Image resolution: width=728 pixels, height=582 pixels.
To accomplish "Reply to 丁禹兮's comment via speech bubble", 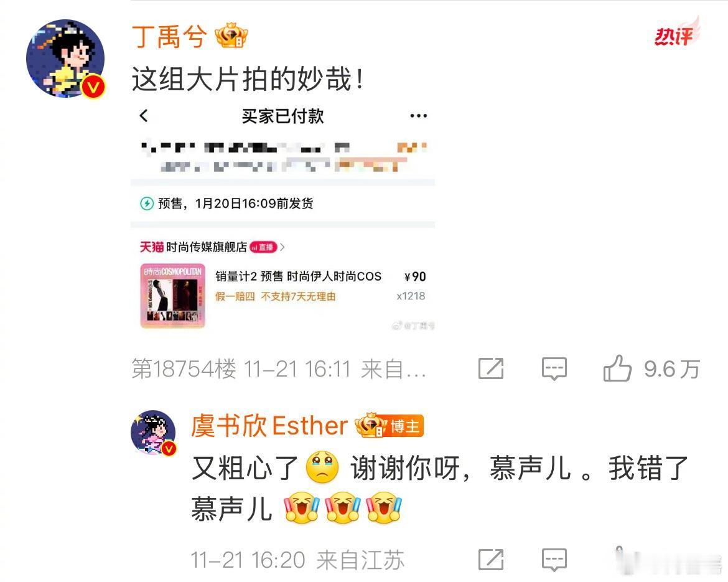I will point(554,368).
